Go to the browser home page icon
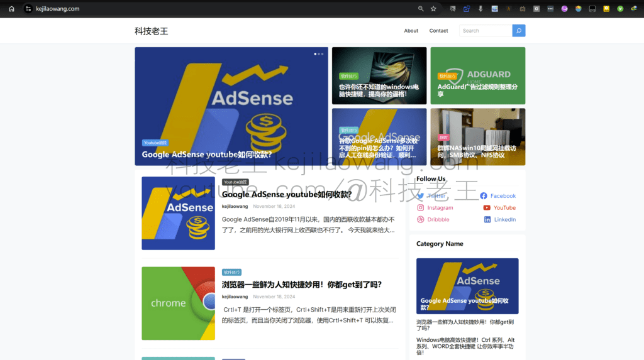 tap(11, 9)
